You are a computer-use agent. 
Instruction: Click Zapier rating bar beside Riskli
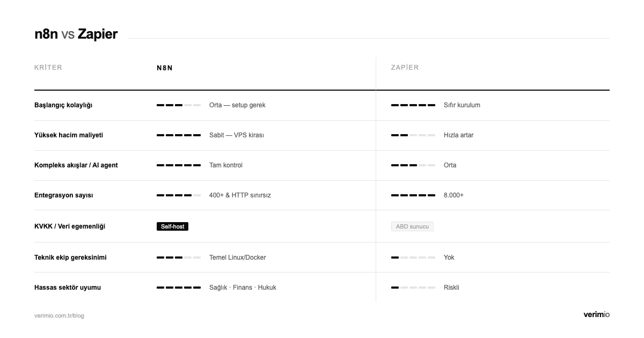[x=413, y=288]
